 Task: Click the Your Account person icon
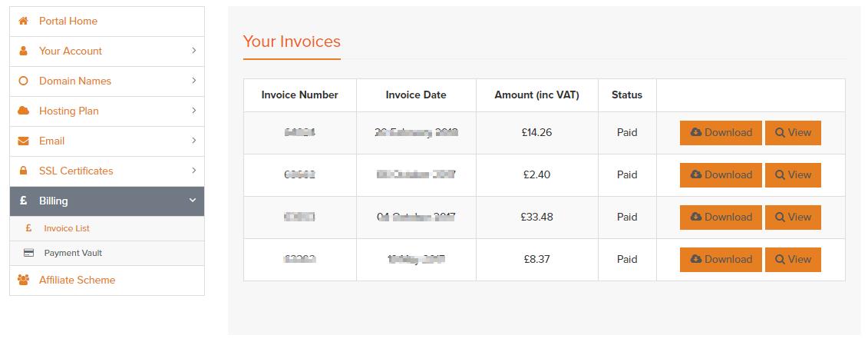point(23,51)
